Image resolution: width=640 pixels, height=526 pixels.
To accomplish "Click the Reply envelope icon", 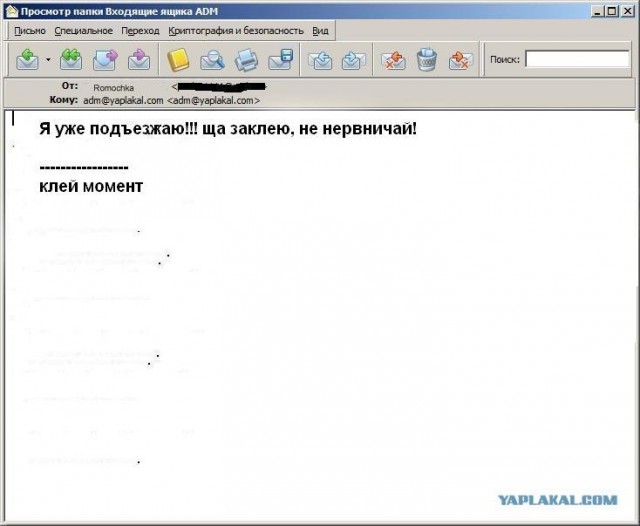I will (27, 60).
